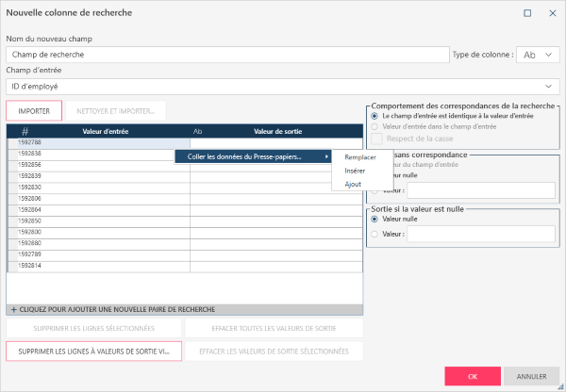566x392 pixels.
Task: Click the # row number column header
Action: coord(25,131)
